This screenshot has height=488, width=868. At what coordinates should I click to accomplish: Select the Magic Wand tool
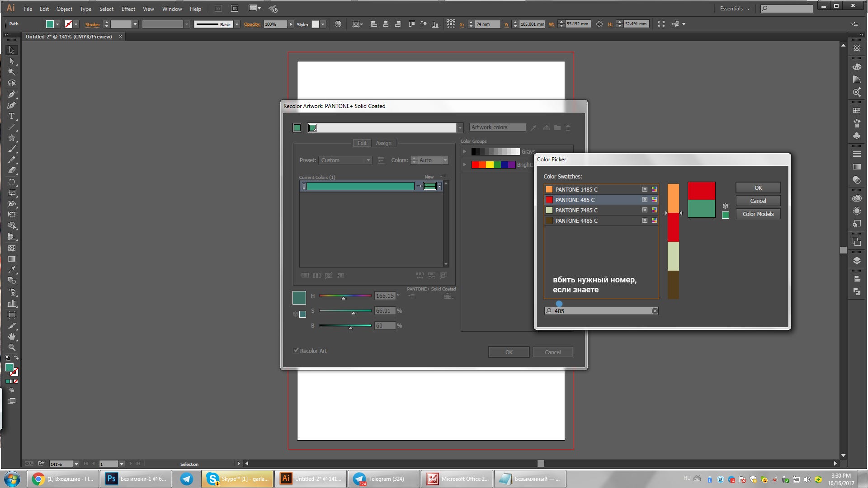(x=12, y=72)
